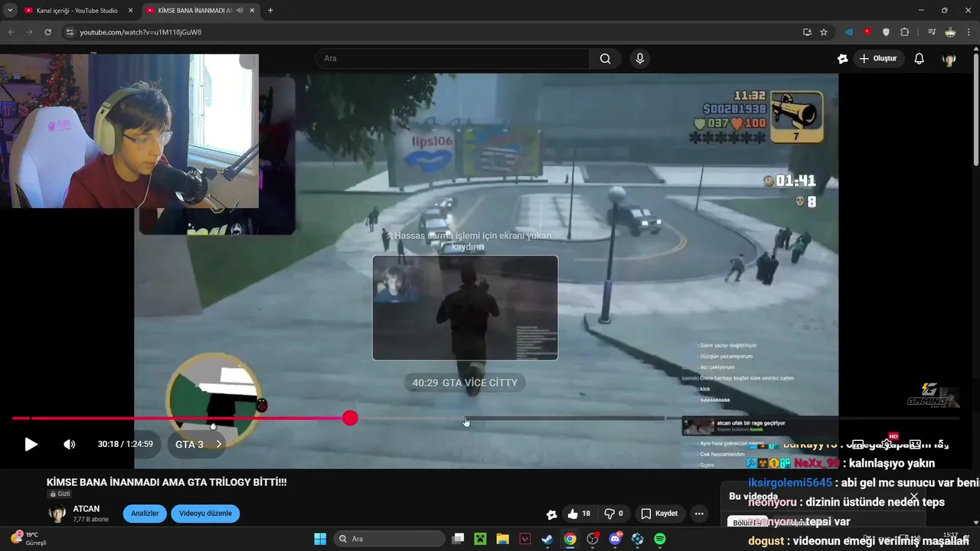The width and height of the screenshot is (980, 551).
Task: Start voice search with microphone icon
Action: (640, 59)
